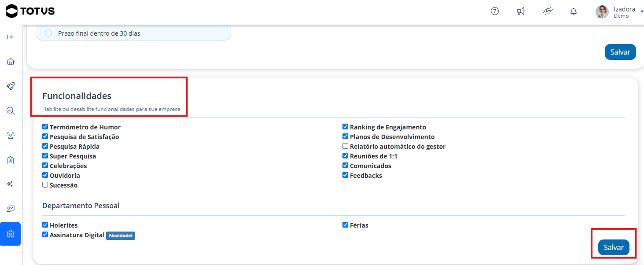Viewport: 644px width, 265px height.
Task: Uncheck the Assinatura Digital checkbox
Action: [x=45, y=235]
